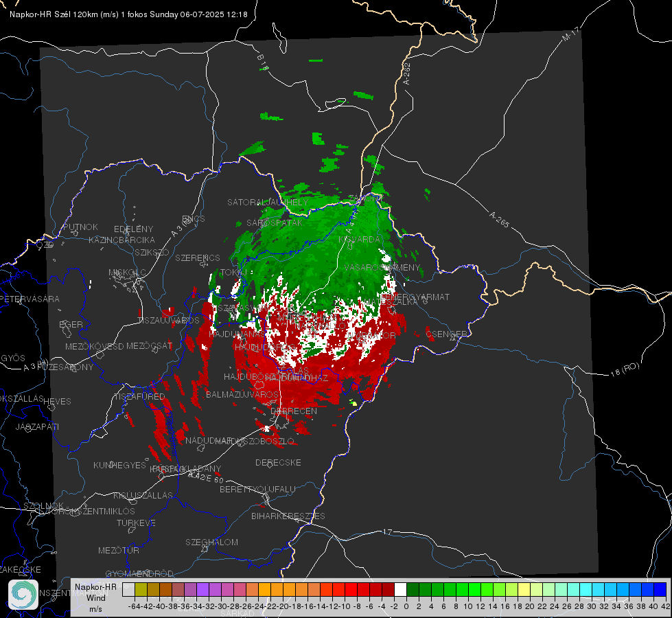Screen dimensions: 672x618
Task: Click the TISZAÚJVÁROS city label
Action: 168,321
